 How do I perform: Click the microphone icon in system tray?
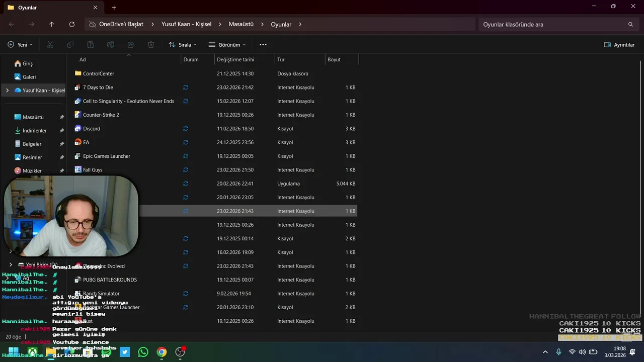(559, 352)
